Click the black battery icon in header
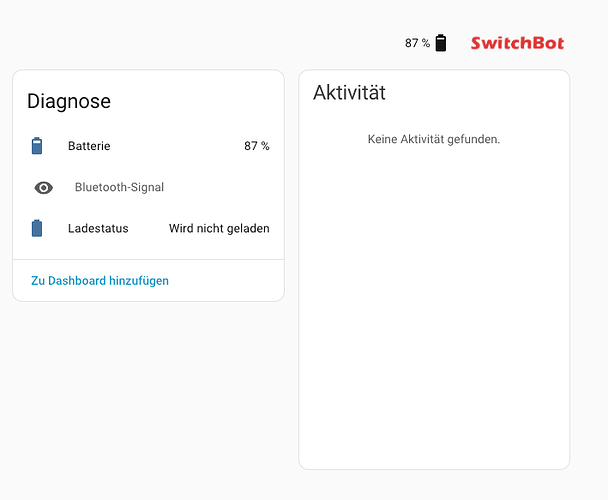Image resolution: width=608 pixels, height=500 pixels. (440, 43)
